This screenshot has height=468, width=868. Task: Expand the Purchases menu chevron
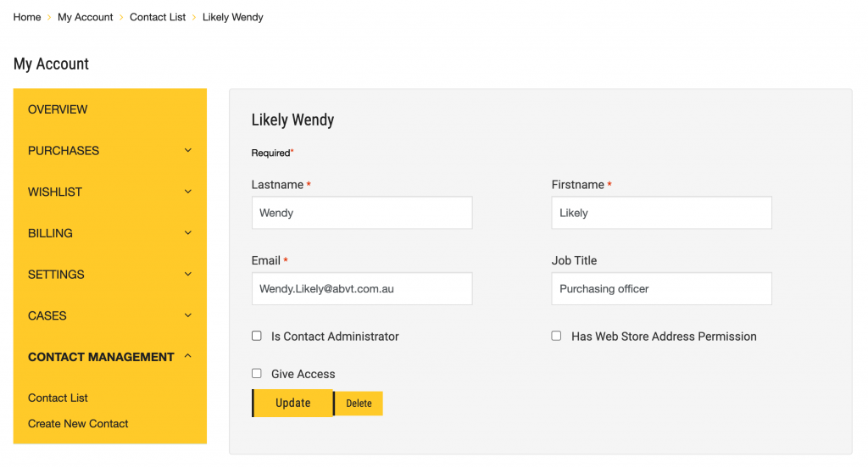click(188, 151)
